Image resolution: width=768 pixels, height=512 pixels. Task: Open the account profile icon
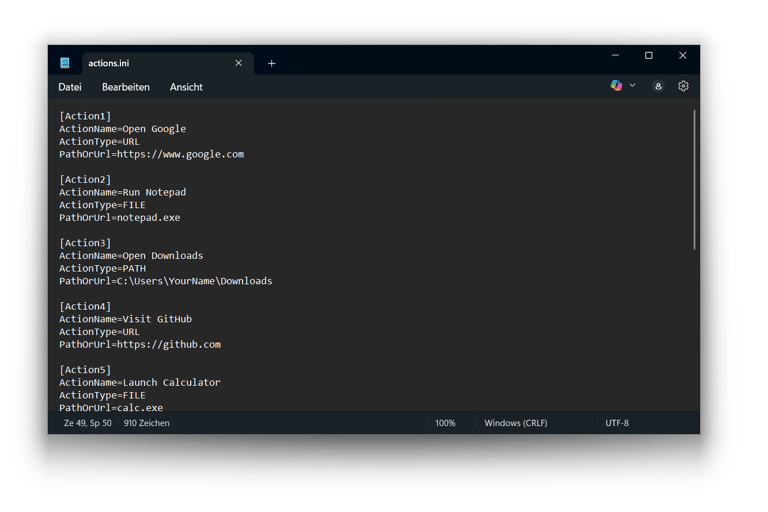658,86
